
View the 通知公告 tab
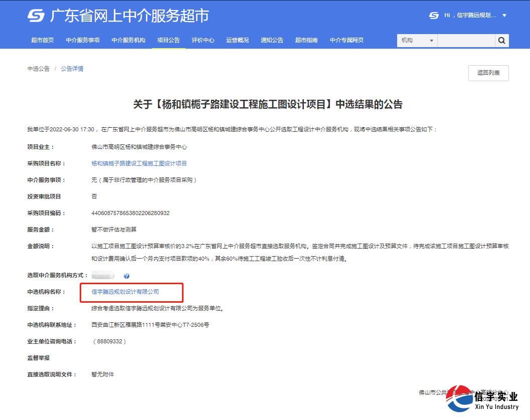(272, 40)
